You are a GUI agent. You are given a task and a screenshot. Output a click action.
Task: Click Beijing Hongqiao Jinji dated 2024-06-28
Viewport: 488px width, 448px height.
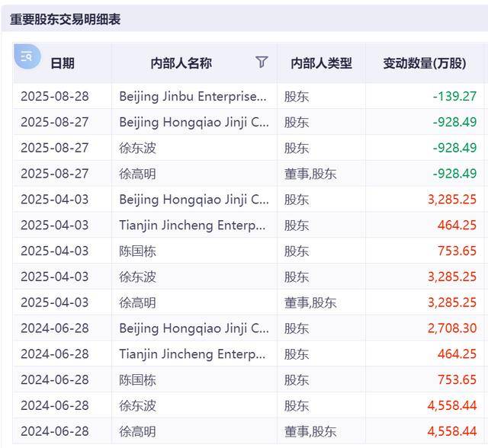(x=194, y=328)
